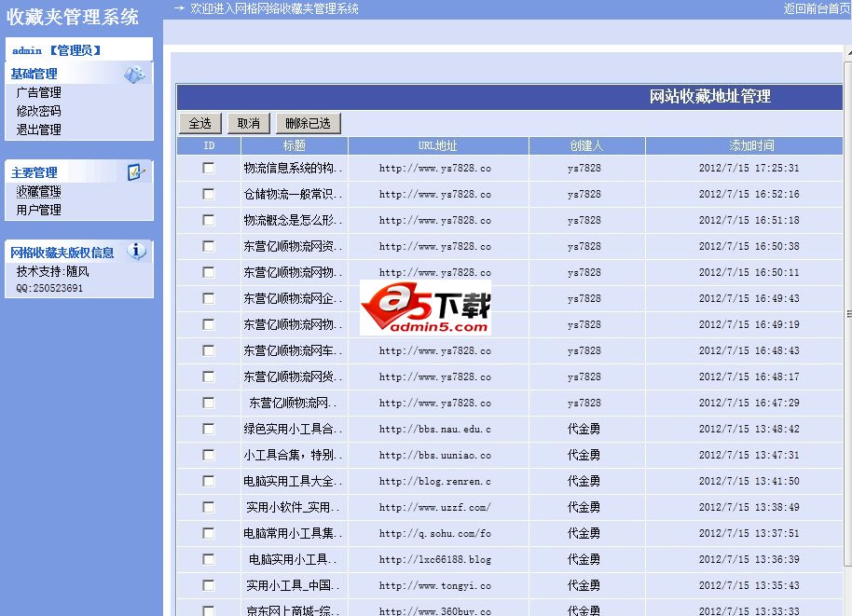Check the checkbox for 实用小软件_实用 row
Image resolution: width=852 pixels, height=616 pixels.
(x=209, y=507)
